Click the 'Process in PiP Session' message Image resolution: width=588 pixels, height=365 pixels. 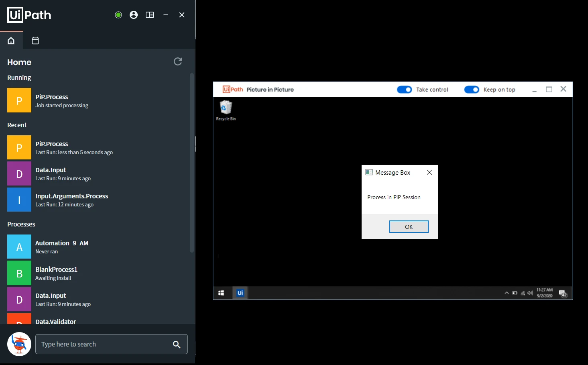tap(394, 197)
